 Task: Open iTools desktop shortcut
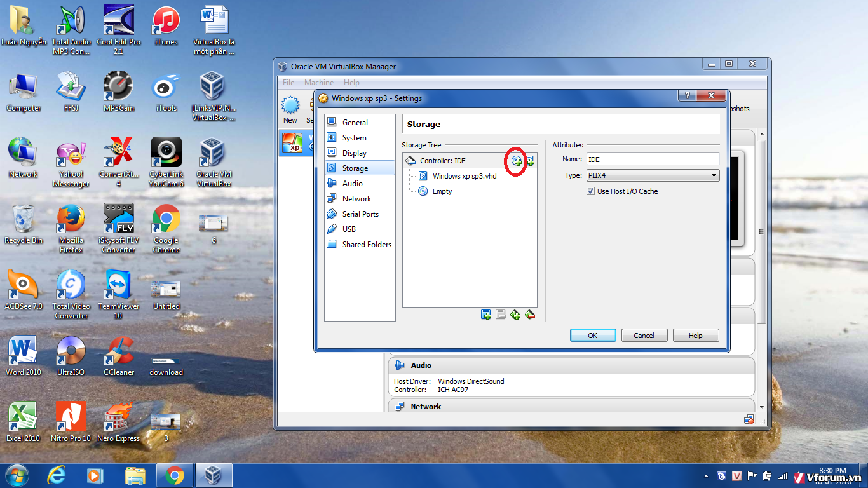point(166,92)
